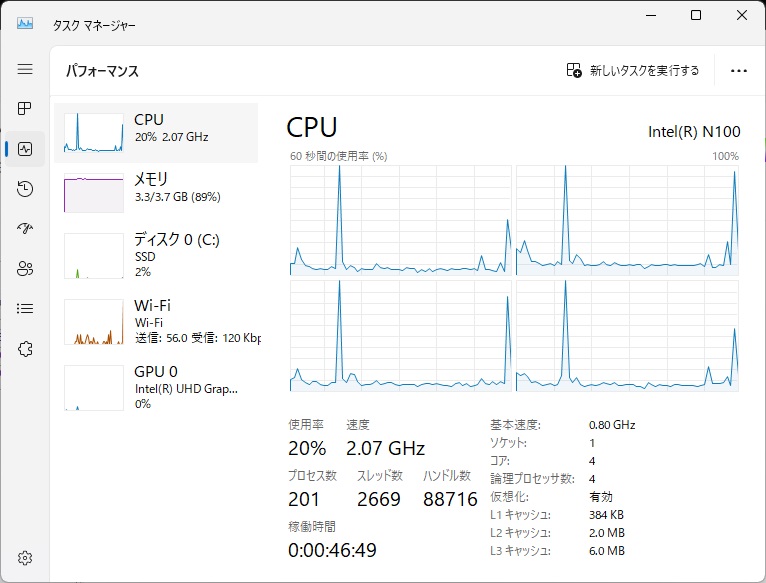Screen dimensions: 766x583
Task: Click the bottom-right CPU core graph
Action: (x=627, y=336)
